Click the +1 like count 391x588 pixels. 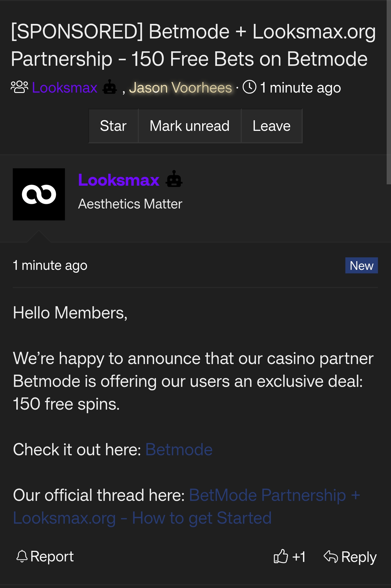[x=299, y=557]
